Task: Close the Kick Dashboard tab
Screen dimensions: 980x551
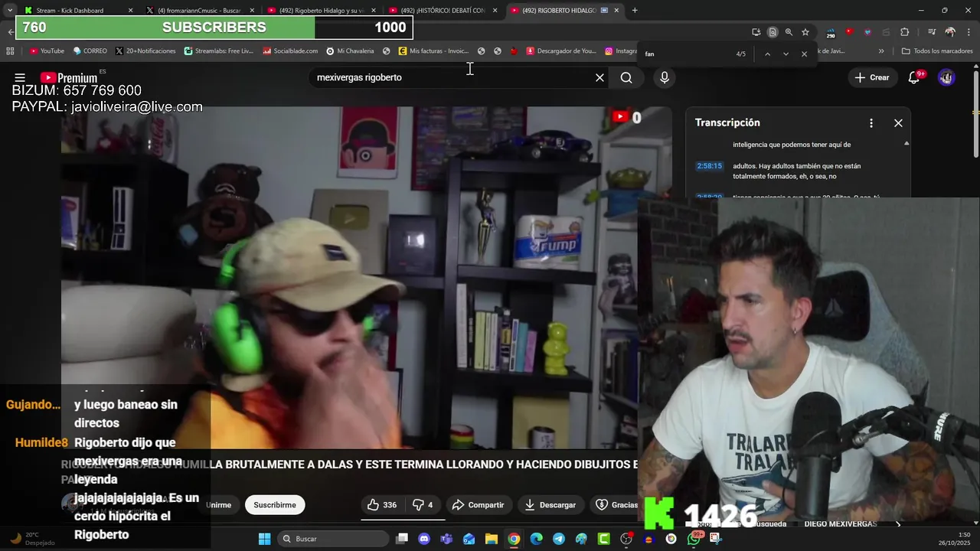Action: [130, 11]
